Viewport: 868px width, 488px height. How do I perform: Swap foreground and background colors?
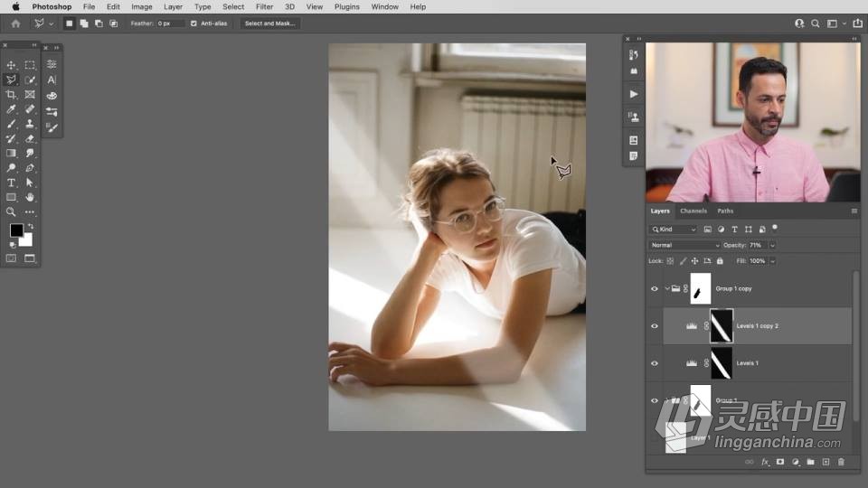31,226
